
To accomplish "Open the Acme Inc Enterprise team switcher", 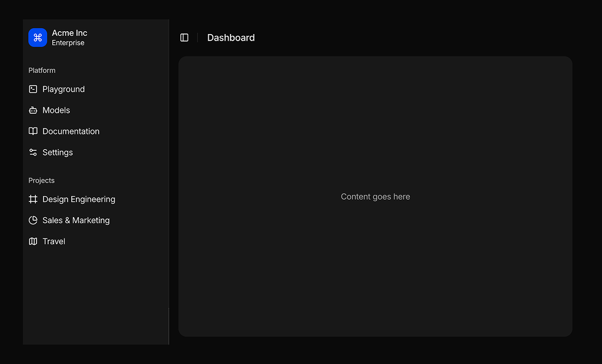I will 69,38.
